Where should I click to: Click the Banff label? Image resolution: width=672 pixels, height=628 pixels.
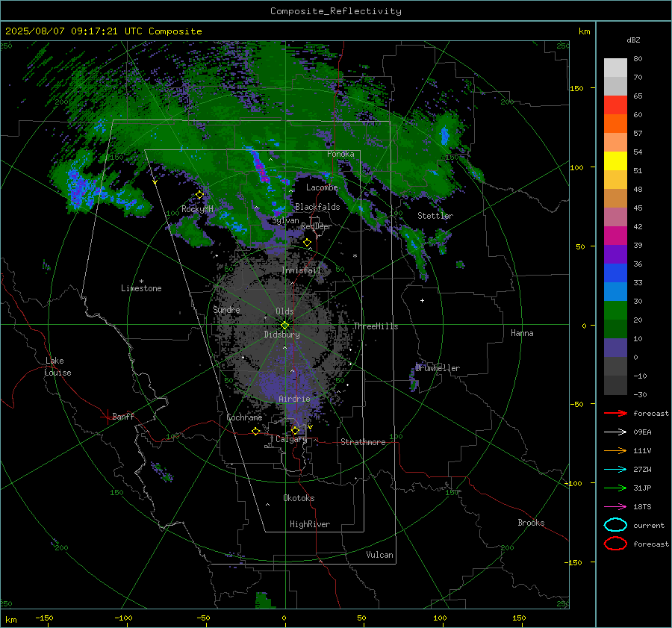click(123, 416)
